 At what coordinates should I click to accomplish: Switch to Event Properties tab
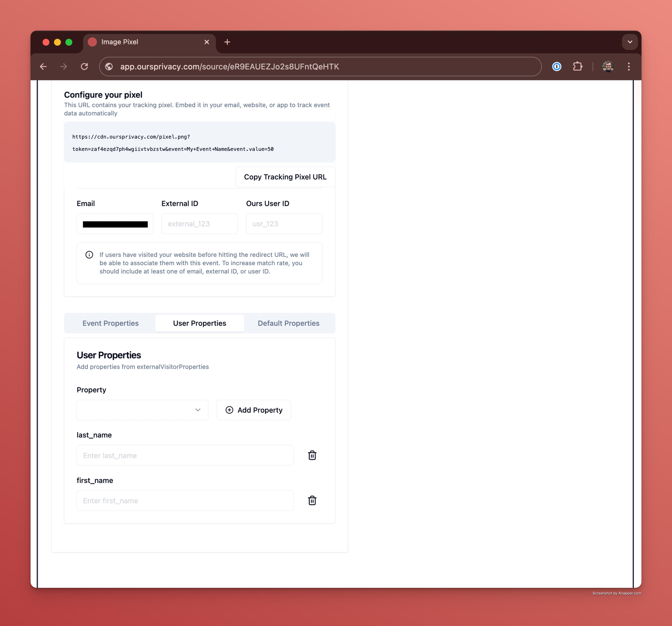111,323
